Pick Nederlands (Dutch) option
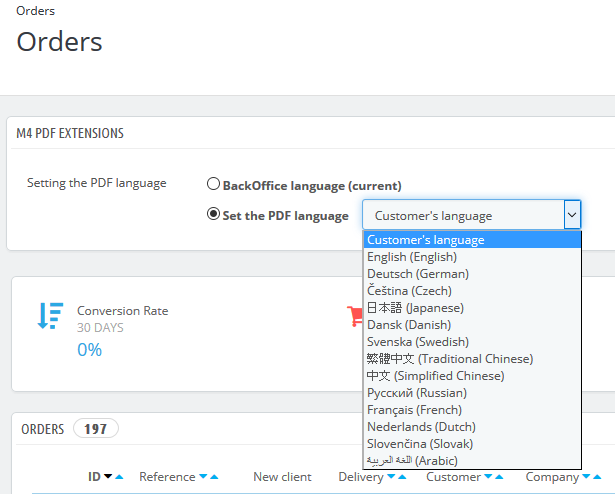 [472, 427]
